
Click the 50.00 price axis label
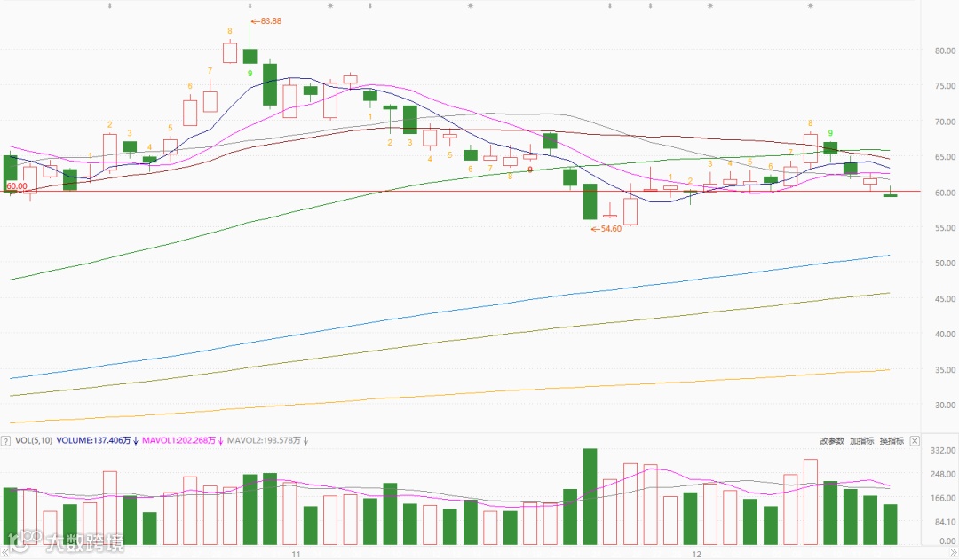[x=945, y=264]
